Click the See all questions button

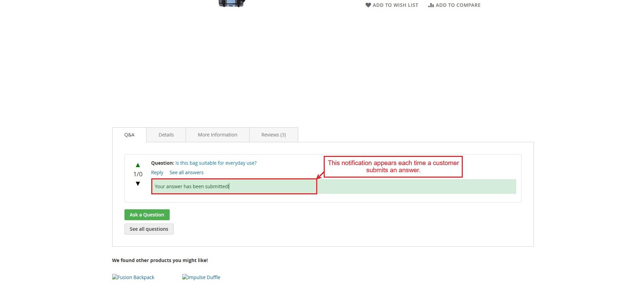click(149, 229)
